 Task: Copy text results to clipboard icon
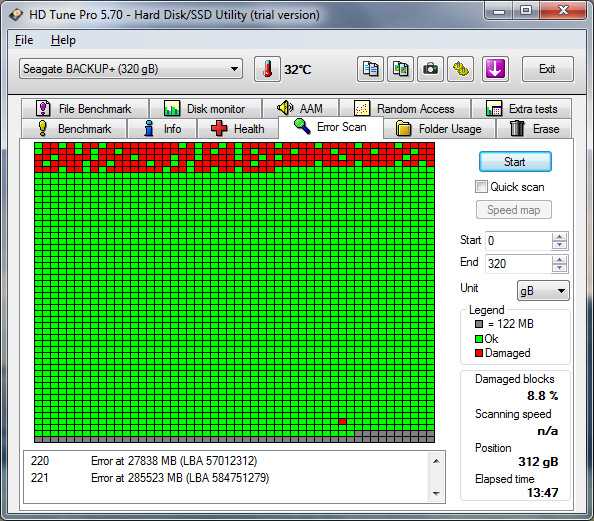[370, 69]
